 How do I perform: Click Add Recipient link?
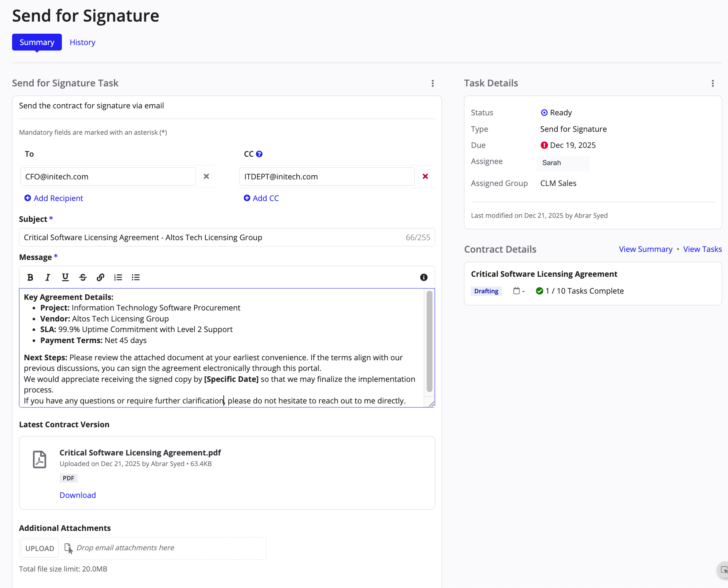[54, 198]
